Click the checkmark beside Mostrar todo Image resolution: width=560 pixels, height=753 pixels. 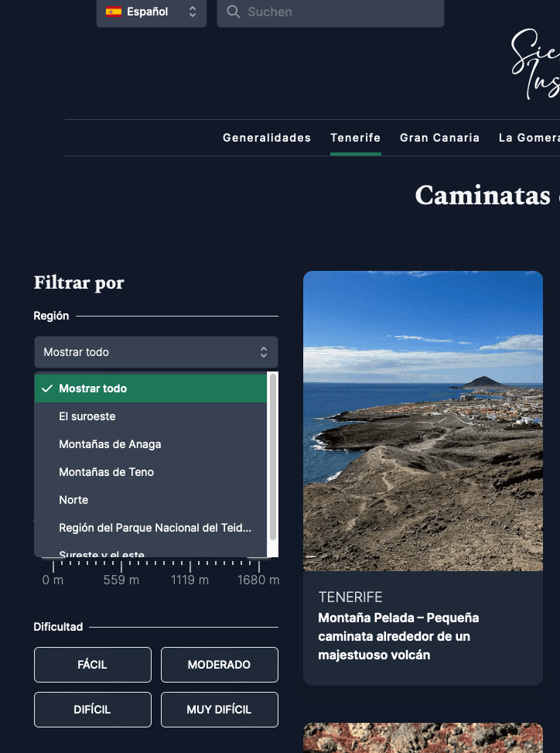click(x=47, y=388)
